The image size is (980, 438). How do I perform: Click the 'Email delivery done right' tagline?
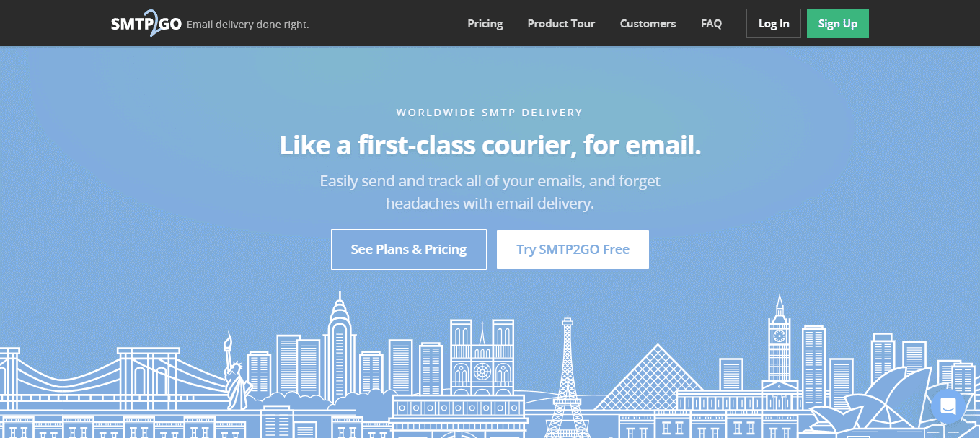(x=247, y=25)
